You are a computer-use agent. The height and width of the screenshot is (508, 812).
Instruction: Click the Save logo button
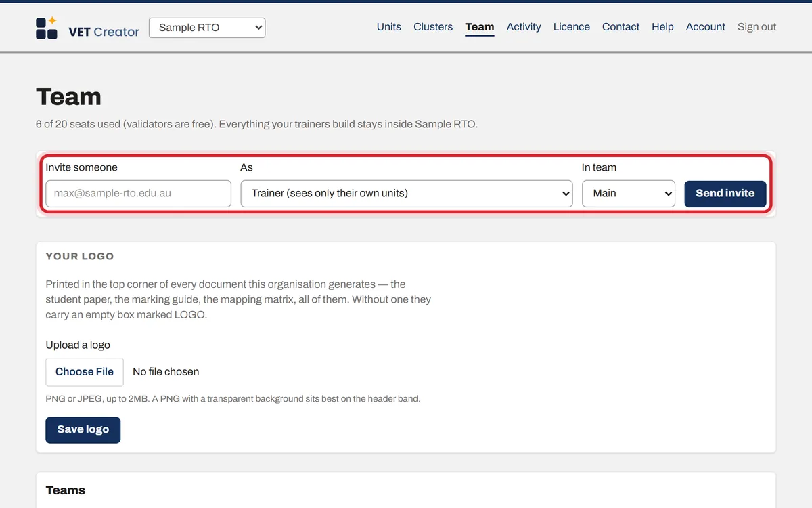tap(83, 430)
